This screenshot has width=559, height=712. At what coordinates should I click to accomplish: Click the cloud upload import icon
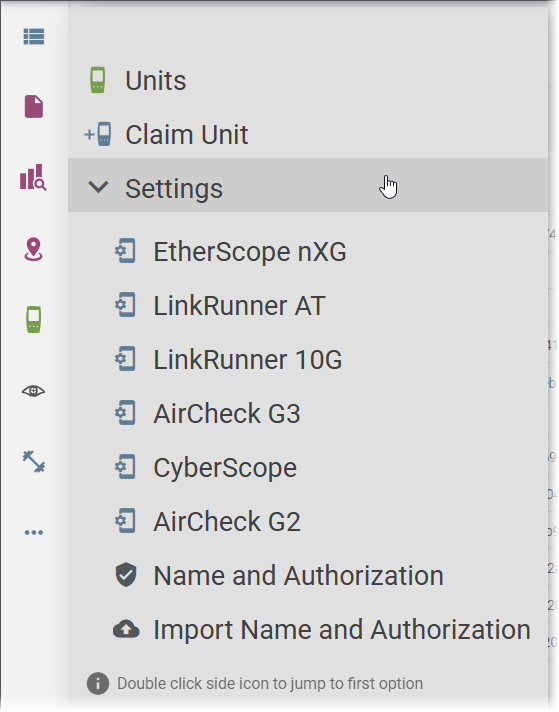(126, 630)
